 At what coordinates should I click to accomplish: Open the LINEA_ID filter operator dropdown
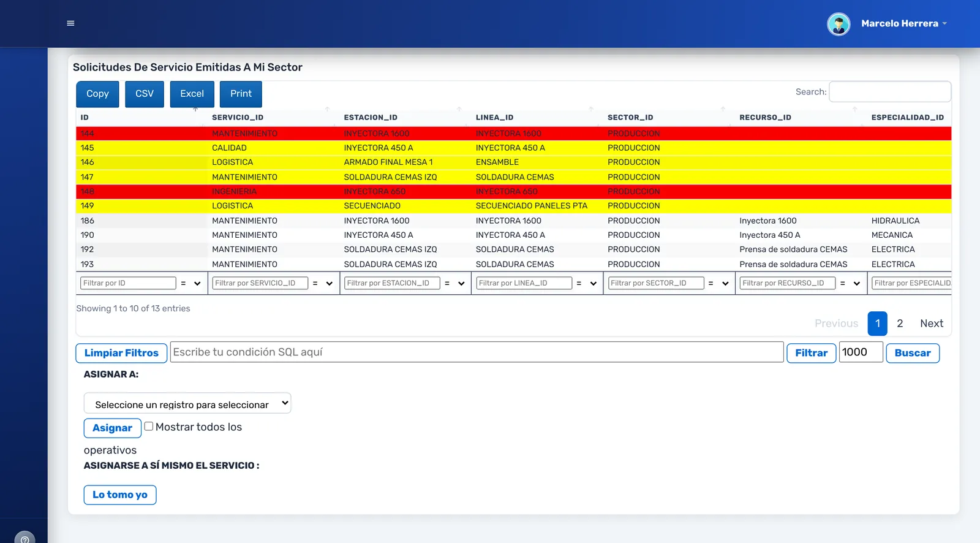point(586,283)
